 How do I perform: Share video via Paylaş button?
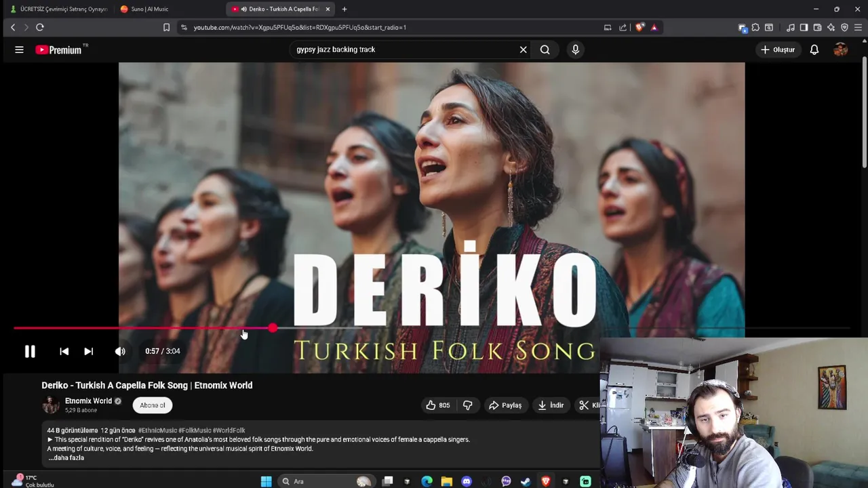click(505, 405)
